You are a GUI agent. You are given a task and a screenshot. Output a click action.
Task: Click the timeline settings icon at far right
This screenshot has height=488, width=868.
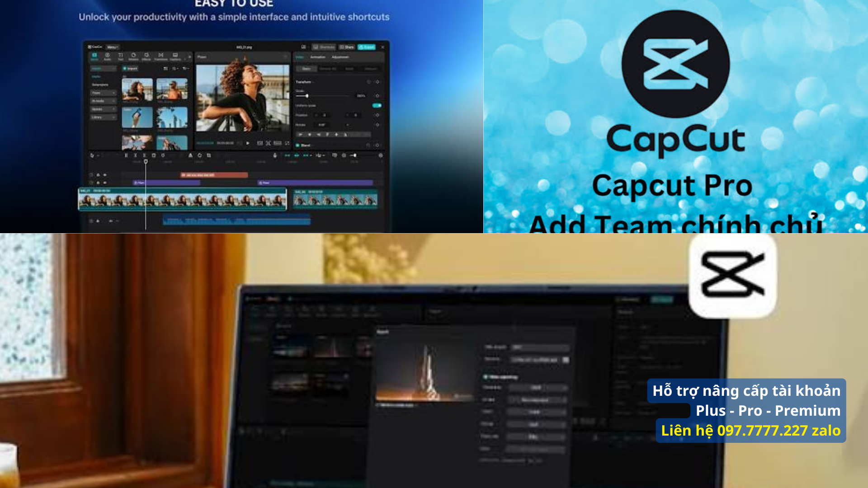tap(381, 155)
